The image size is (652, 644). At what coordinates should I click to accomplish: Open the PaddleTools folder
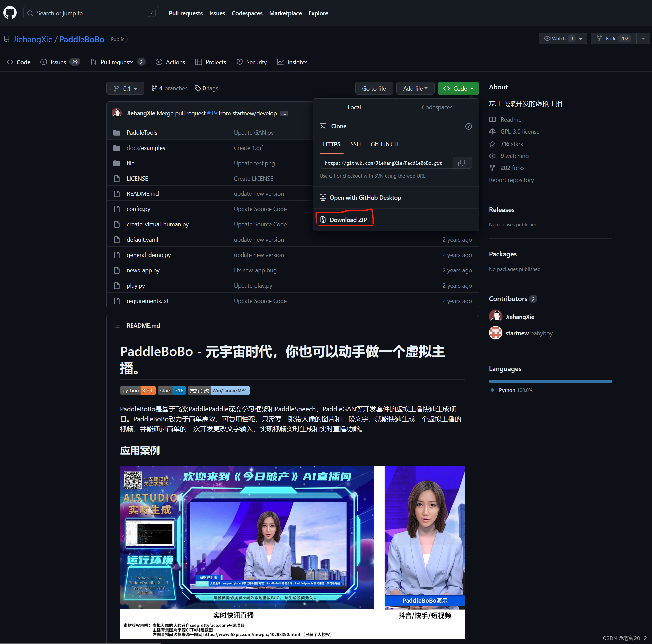[142, 133]
